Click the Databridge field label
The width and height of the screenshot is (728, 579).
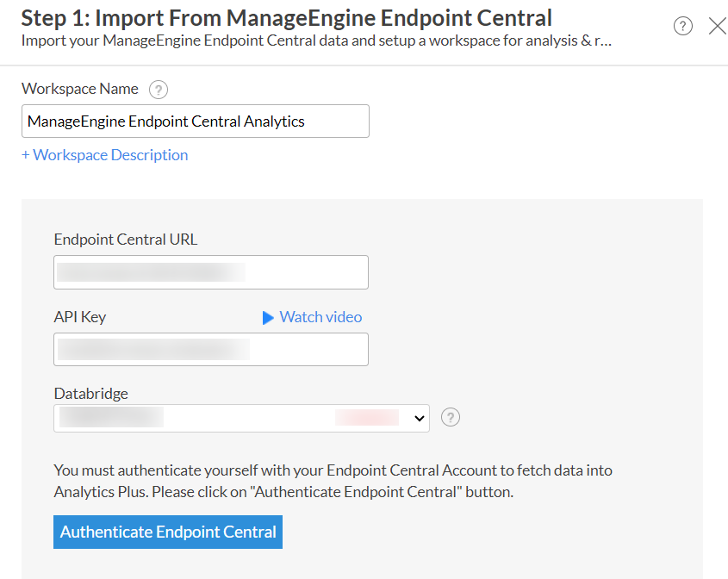tap(91, 393)
